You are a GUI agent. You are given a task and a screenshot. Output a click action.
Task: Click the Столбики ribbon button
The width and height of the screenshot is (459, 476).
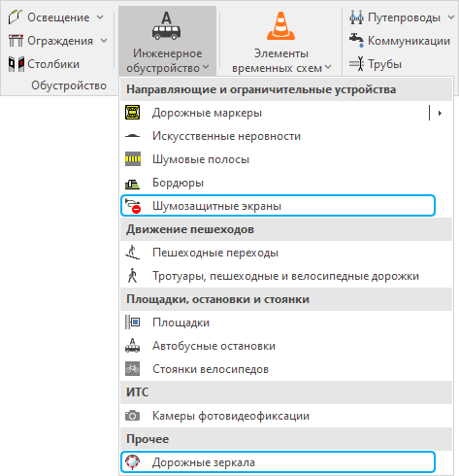(x=44, y=64)
